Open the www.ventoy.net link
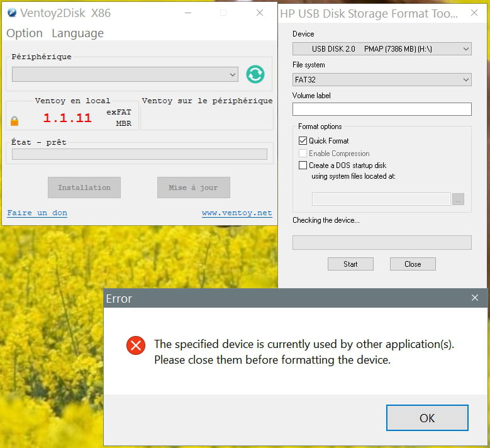490x448 pixels. 237,213
